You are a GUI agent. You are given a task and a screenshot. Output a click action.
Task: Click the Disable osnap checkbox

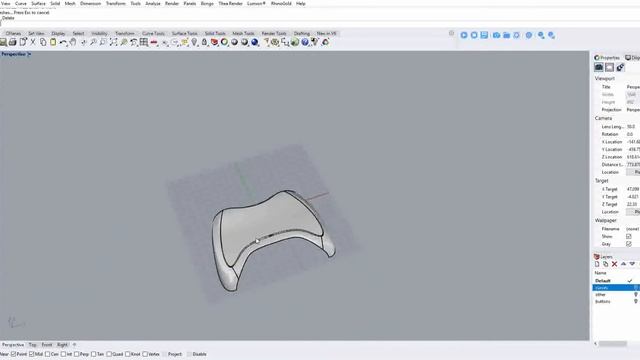click(x=189, y=354)
